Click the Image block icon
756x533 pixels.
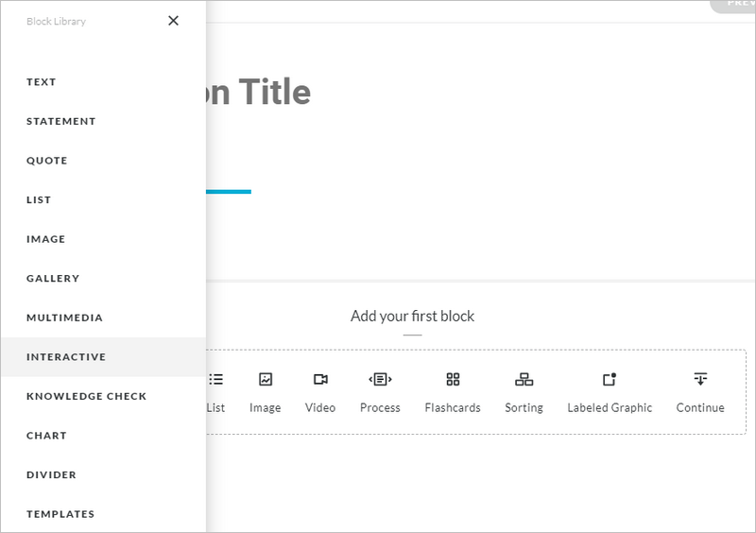[x=266, y=380]
